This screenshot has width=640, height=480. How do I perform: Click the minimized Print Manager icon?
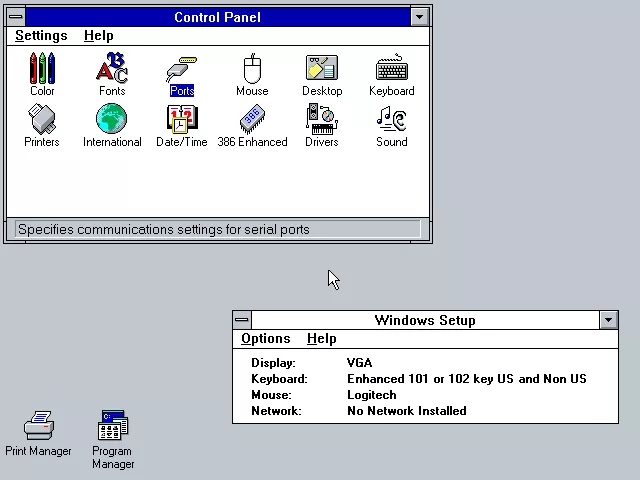[38, 427]
